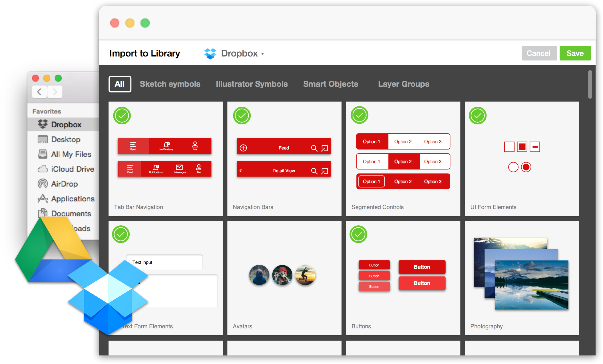This screenshot has width=603, height=364.
Task: Click the Cancel button
Action: (x=539, y=53)
